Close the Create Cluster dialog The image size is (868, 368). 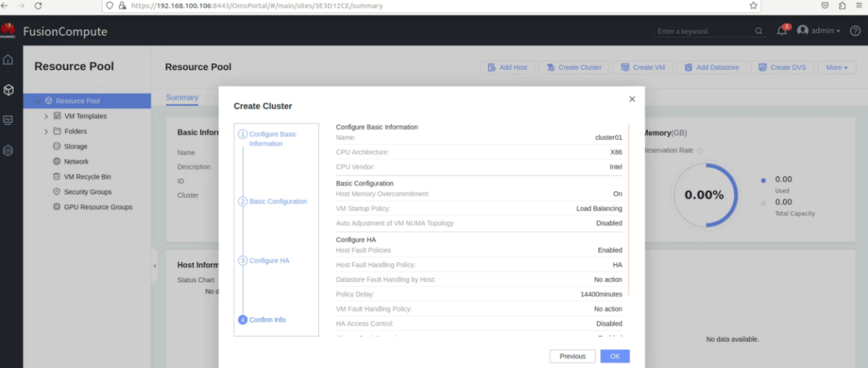point(631,99)
